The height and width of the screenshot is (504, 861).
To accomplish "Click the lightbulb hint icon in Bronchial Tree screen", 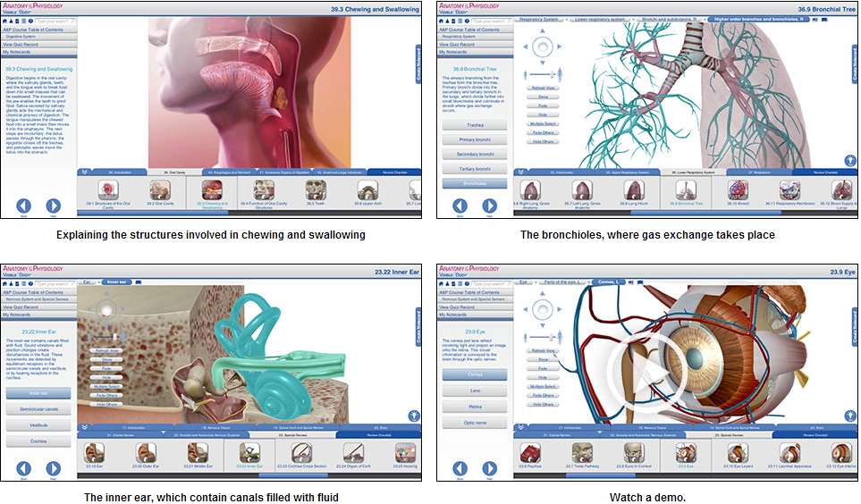I will coord(850,161).
